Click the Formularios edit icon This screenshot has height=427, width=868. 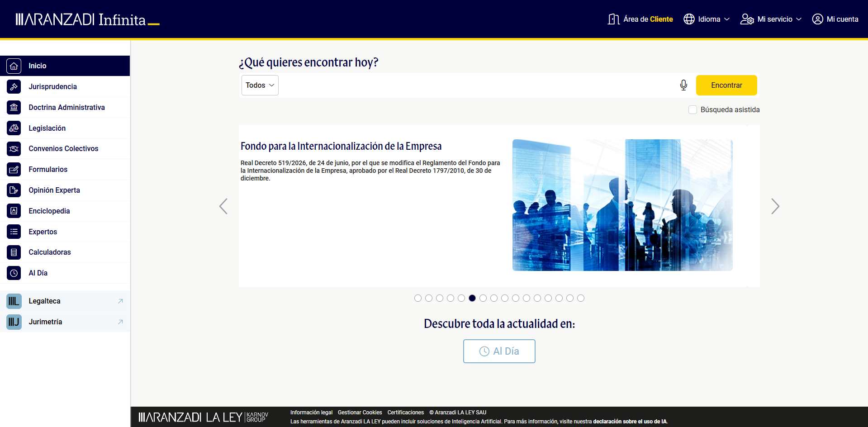click(x=14, y=169)
